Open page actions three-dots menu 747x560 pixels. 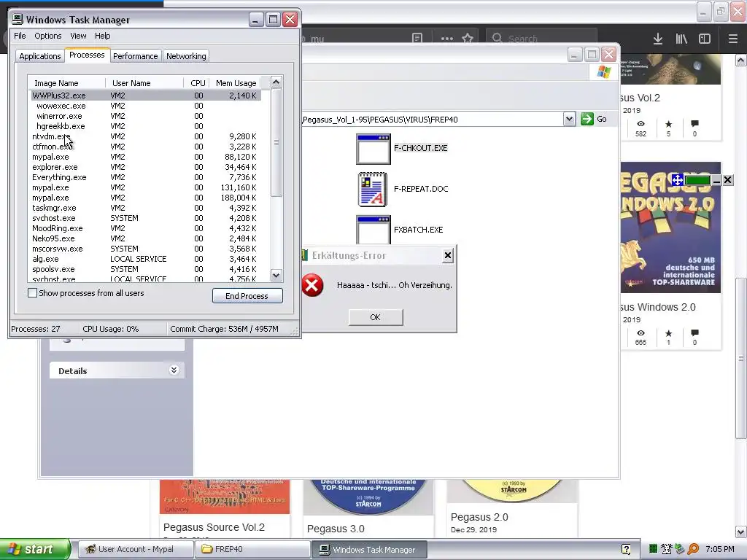[447, 39]
